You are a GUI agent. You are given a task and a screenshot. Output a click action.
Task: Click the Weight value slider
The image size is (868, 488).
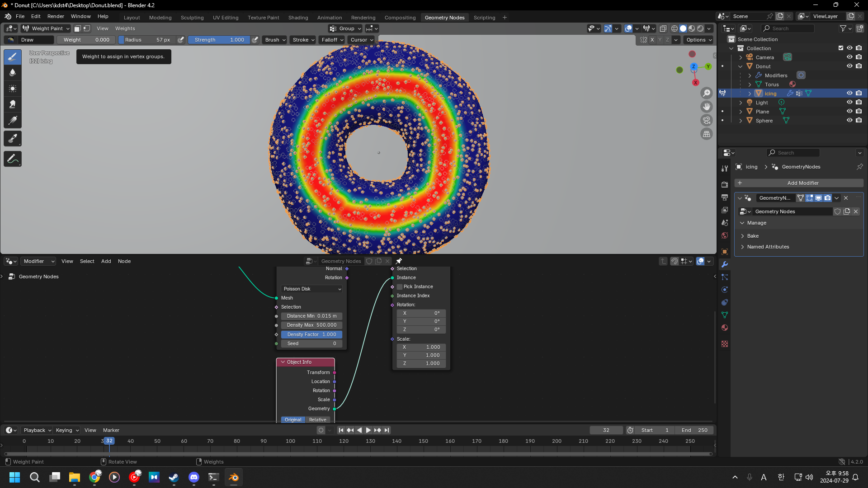pyautogui.click(x=86, y=40)
